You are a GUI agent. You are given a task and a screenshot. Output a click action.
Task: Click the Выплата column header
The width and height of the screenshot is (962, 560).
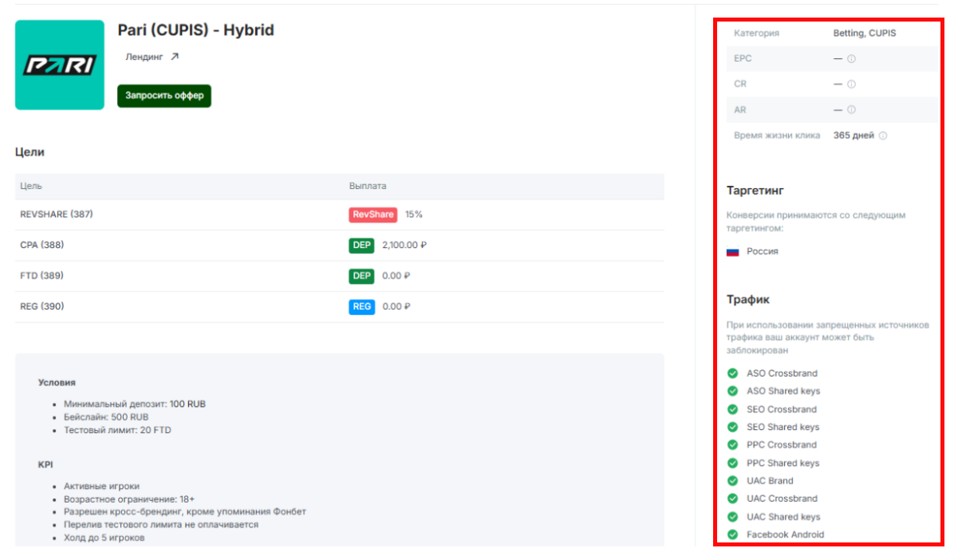pyautogui.click(x=368, y=186)
